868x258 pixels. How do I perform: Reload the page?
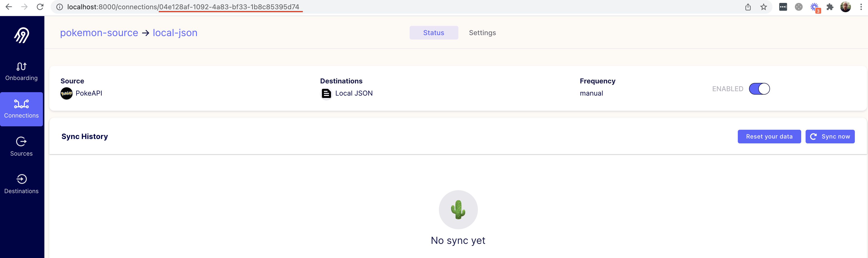tap(40, 7)
